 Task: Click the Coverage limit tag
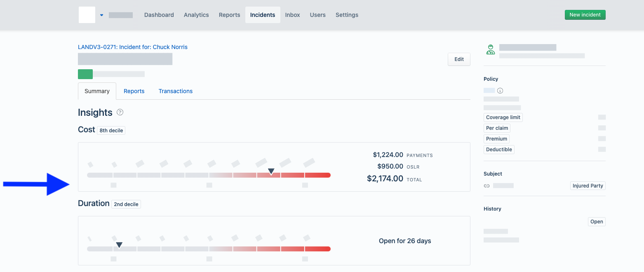pyautogui.click(x=503, y=117)
